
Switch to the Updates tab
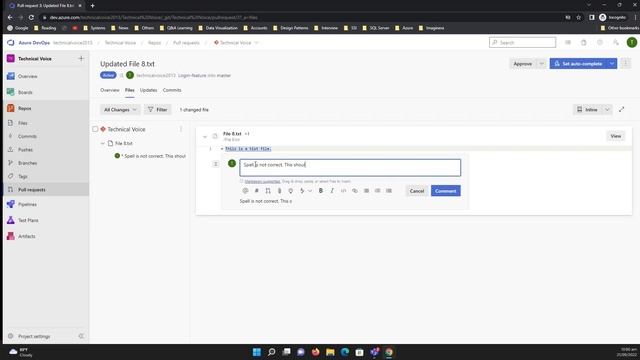click(x=149, y=90)
